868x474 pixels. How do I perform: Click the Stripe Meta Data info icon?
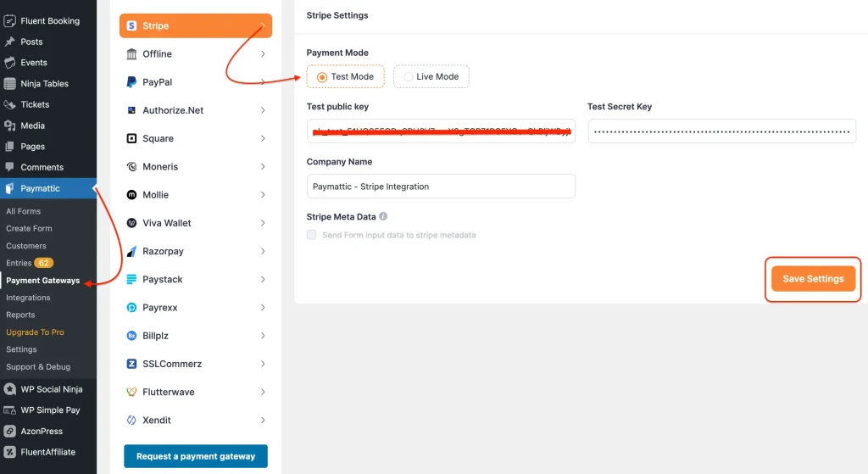[383, 216]
